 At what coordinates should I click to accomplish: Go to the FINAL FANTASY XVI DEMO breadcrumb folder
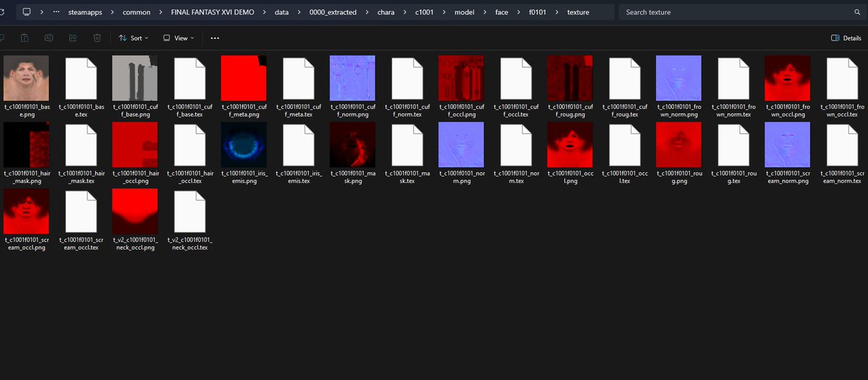[x=212, y=12]
